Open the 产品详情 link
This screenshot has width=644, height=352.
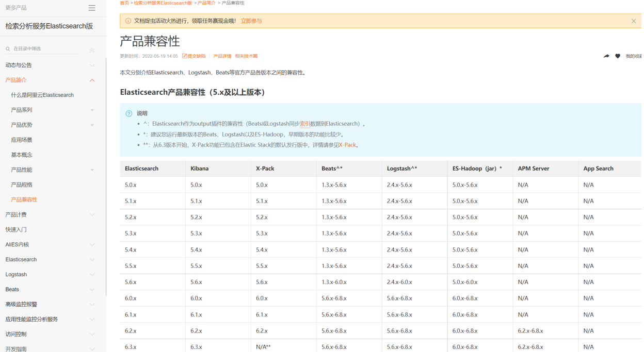(x=222, y=56)
